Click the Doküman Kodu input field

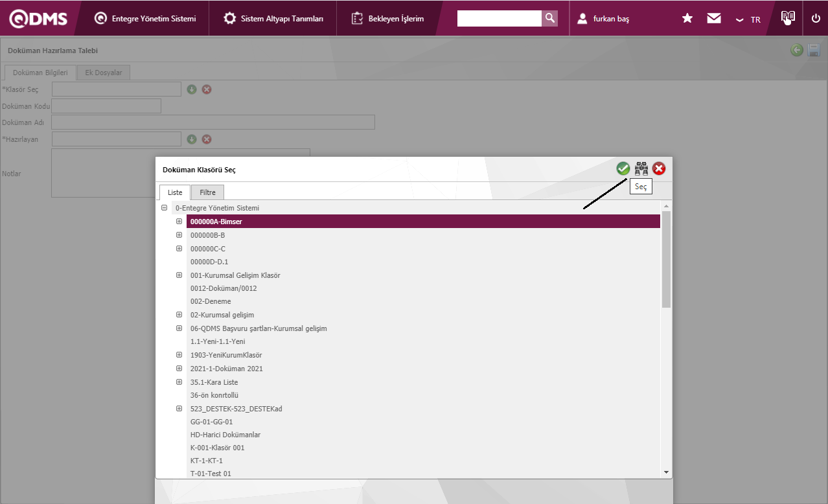click(106, 106)
